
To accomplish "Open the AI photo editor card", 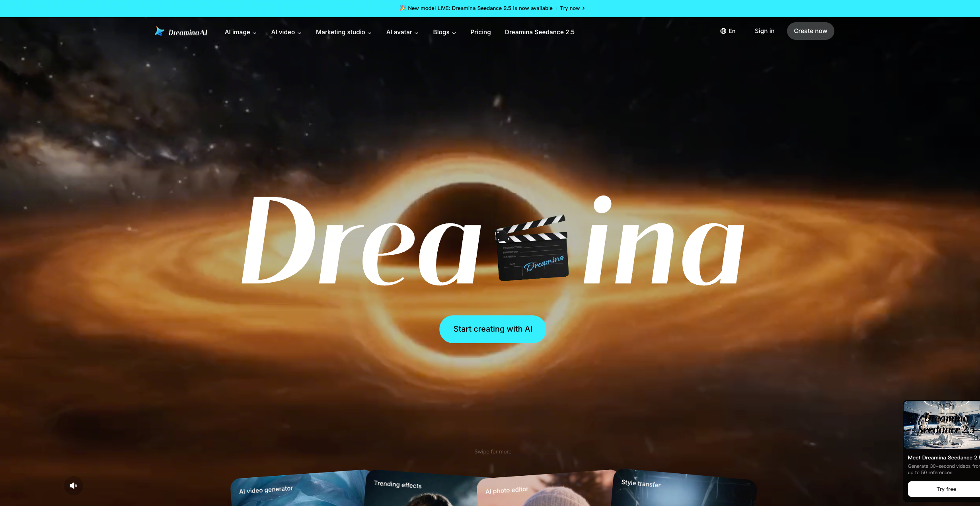I will pos(545,490).
